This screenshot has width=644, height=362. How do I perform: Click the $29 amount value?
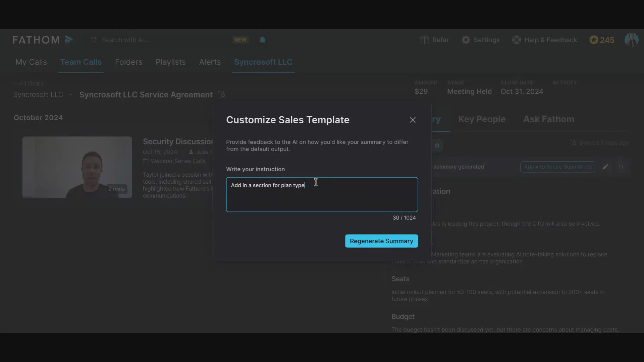(x=421, y=92)
